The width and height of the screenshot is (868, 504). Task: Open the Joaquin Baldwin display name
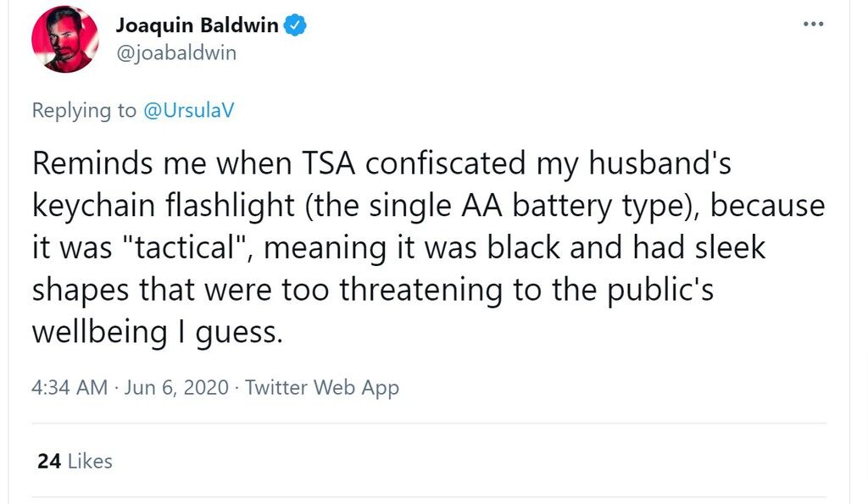click(x=197, y=25)
